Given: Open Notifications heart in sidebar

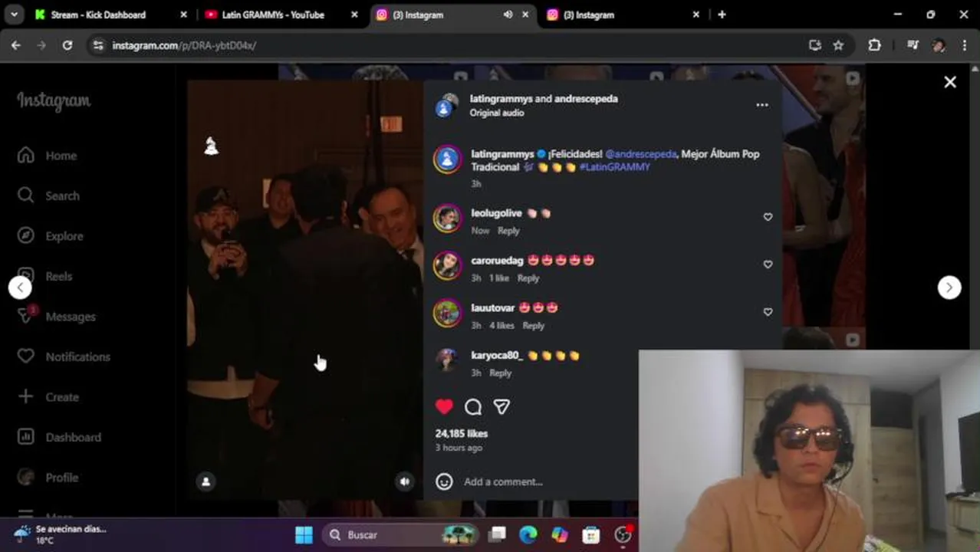Looking at the screenshot, I should point(25,356).
